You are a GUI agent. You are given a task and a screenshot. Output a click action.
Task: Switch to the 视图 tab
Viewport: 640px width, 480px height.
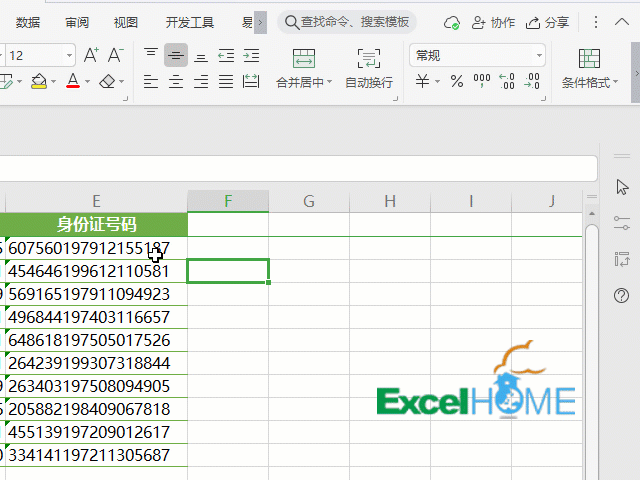[x=126, y=22]
